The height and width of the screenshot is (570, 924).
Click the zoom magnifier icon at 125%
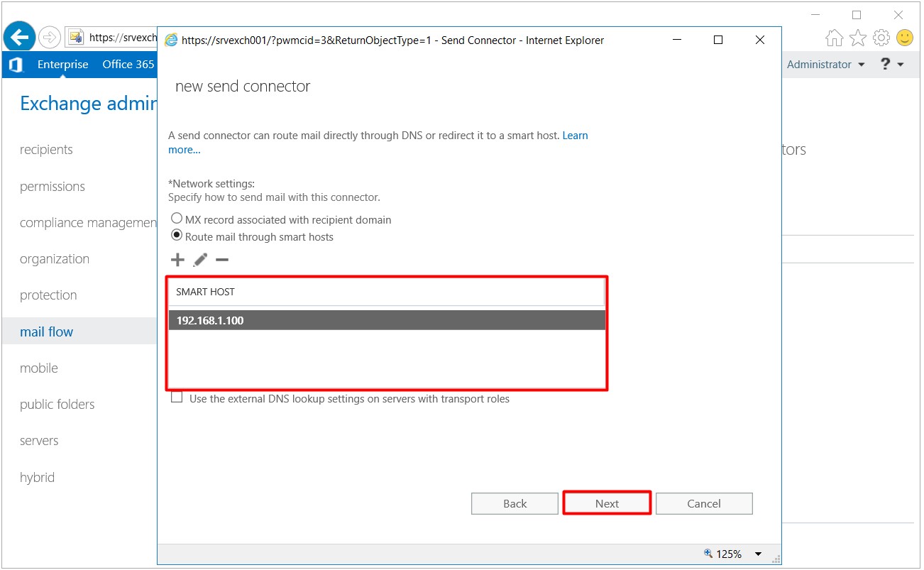point(708,554)
